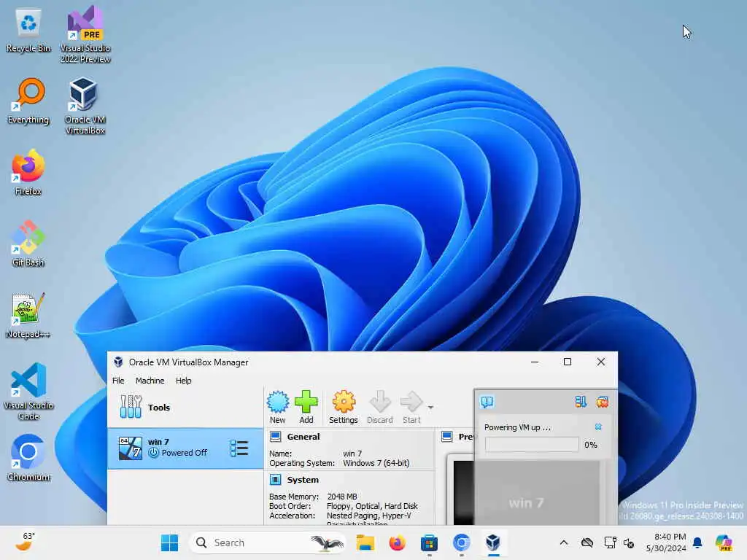Select Oracle VM VirtualBox desktop shortcut
The height and width of the screenshot is (560, 747).
(85, 106)
